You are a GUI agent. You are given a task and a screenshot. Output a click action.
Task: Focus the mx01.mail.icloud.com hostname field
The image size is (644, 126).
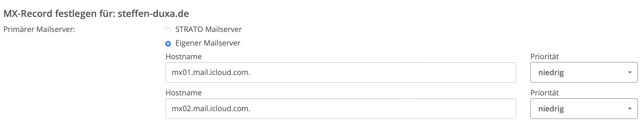pyautogui.click(x=341, y=72)
